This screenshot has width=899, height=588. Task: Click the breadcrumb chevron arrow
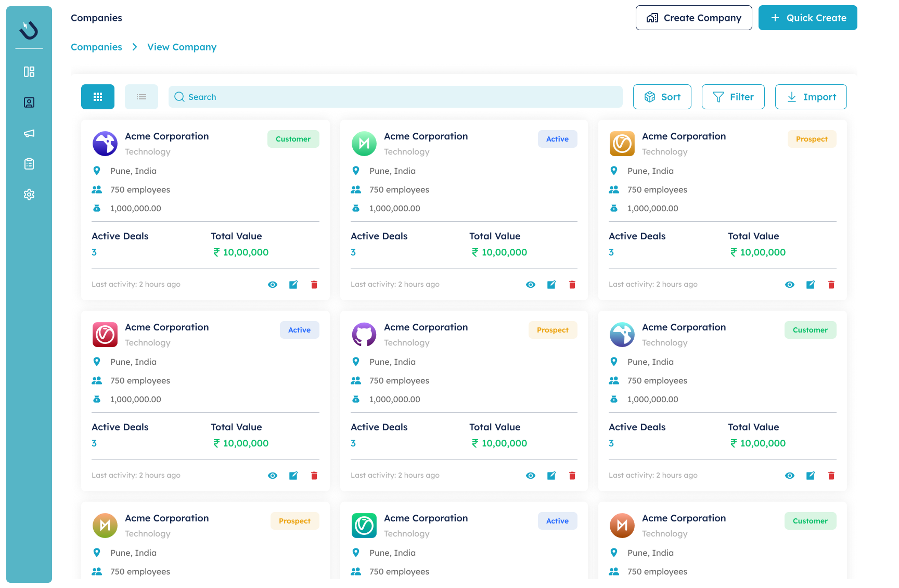[135, 47]
